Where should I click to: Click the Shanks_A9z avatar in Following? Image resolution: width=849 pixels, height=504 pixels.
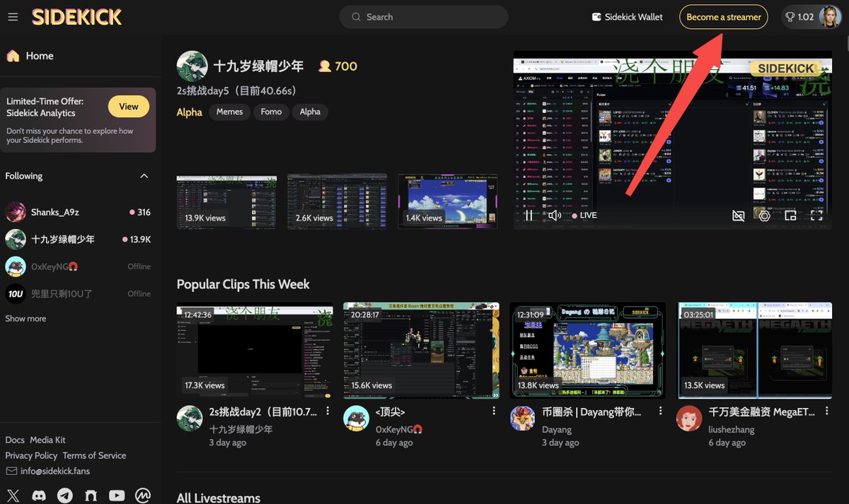[16, 212]
